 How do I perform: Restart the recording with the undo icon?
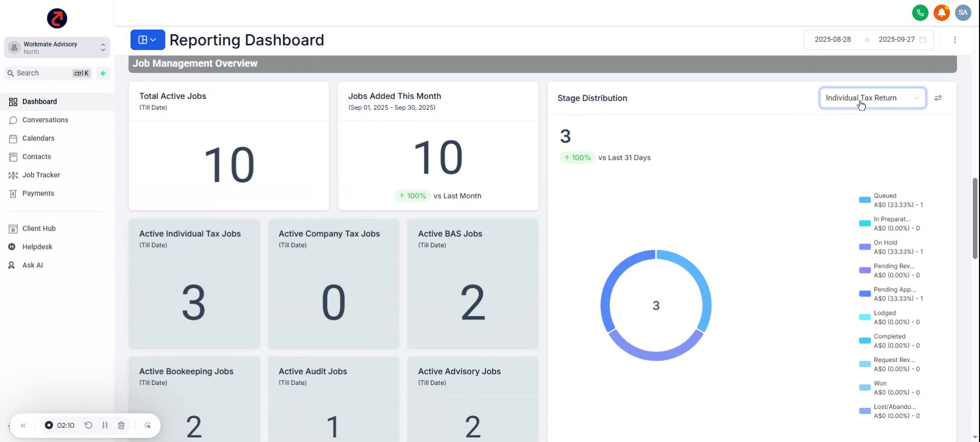tap(88, 425)
